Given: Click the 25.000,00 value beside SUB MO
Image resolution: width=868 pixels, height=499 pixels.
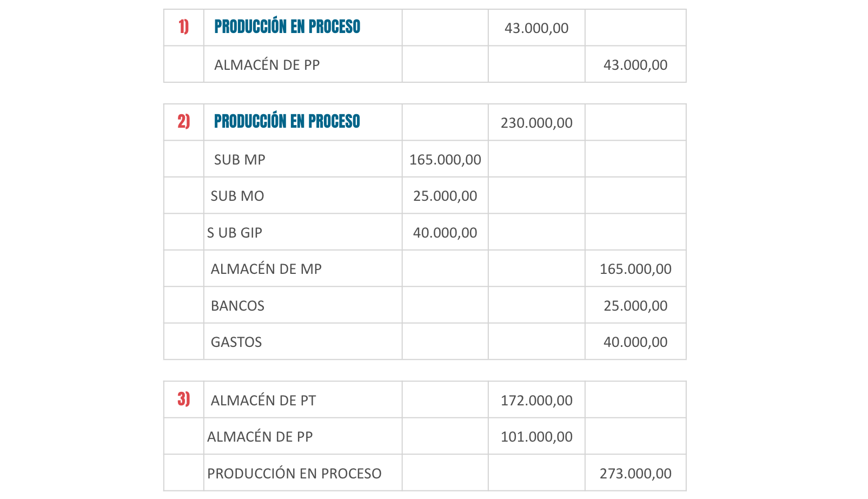Looking at the screenshot, I should (x=445, y=196).
